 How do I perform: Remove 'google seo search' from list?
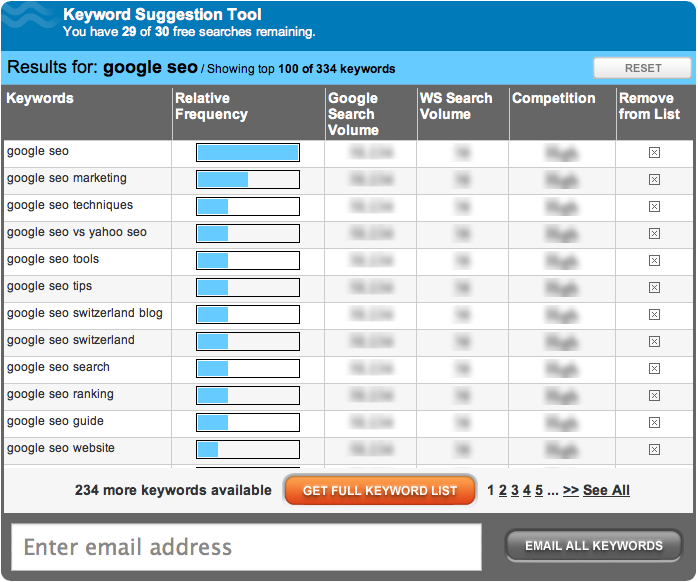tap(654, 369)
